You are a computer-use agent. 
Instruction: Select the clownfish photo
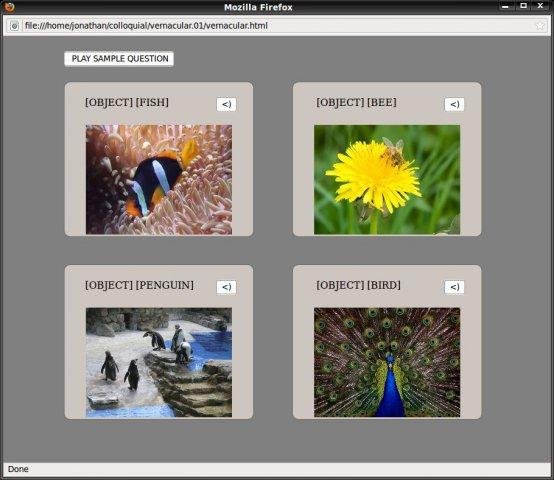(159, 179)
